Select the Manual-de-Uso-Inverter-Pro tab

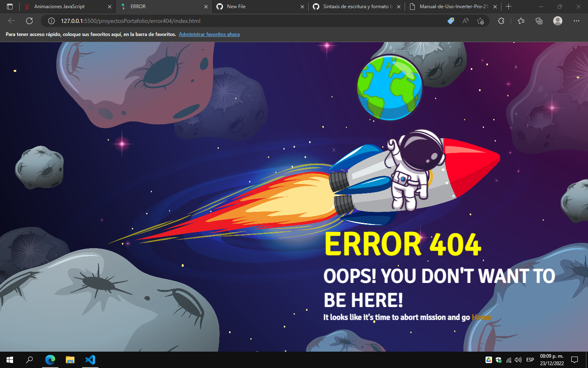[x=453, y=7]
